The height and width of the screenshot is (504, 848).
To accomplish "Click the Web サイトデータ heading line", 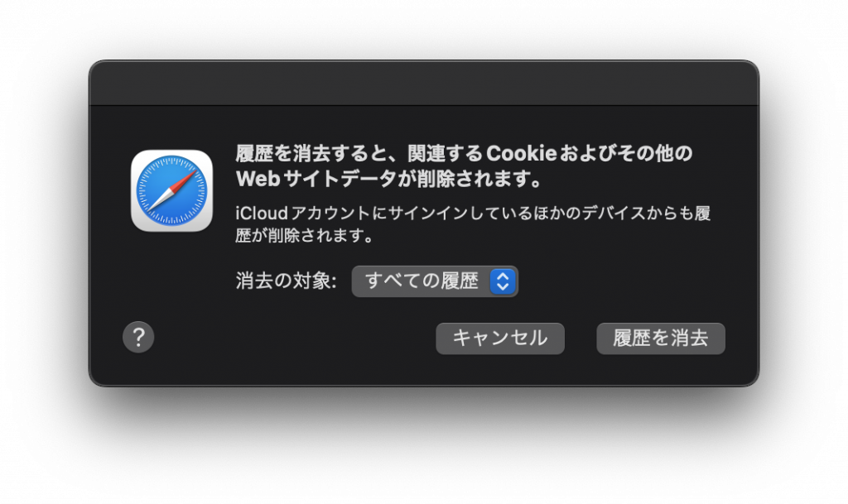I will pos(389,178).
